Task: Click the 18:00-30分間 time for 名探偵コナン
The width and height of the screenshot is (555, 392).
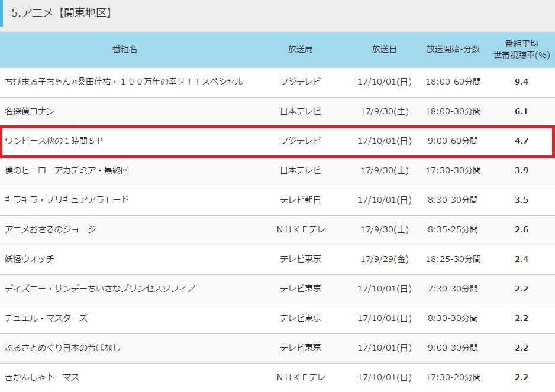Action: (x=453, y=111)
